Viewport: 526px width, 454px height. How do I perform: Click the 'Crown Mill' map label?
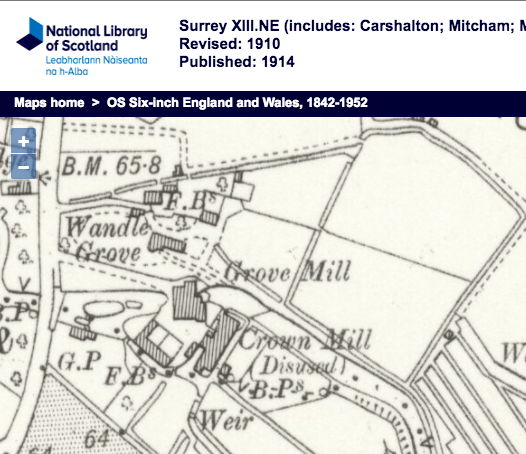tap(305, 339)
